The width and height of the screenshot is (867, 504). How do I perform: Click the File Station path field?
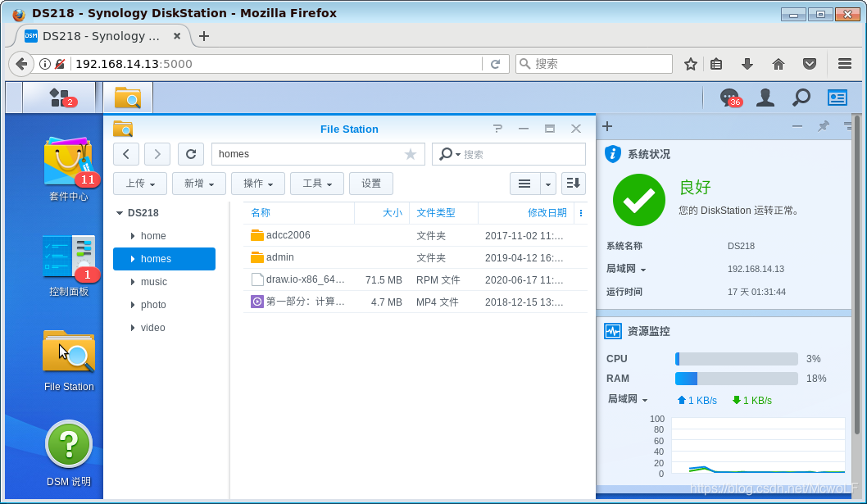tap(318, 154)
